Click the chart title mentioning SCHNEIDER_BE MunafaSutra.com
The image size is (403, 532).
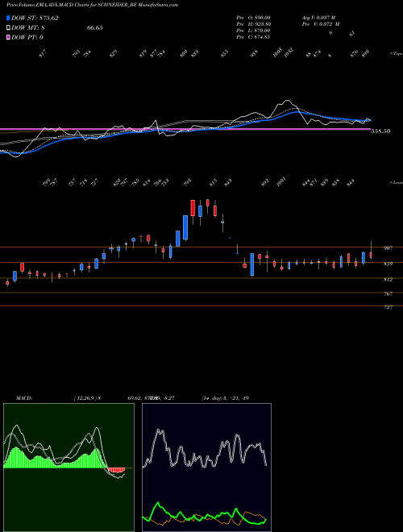[x=92, y=5]
